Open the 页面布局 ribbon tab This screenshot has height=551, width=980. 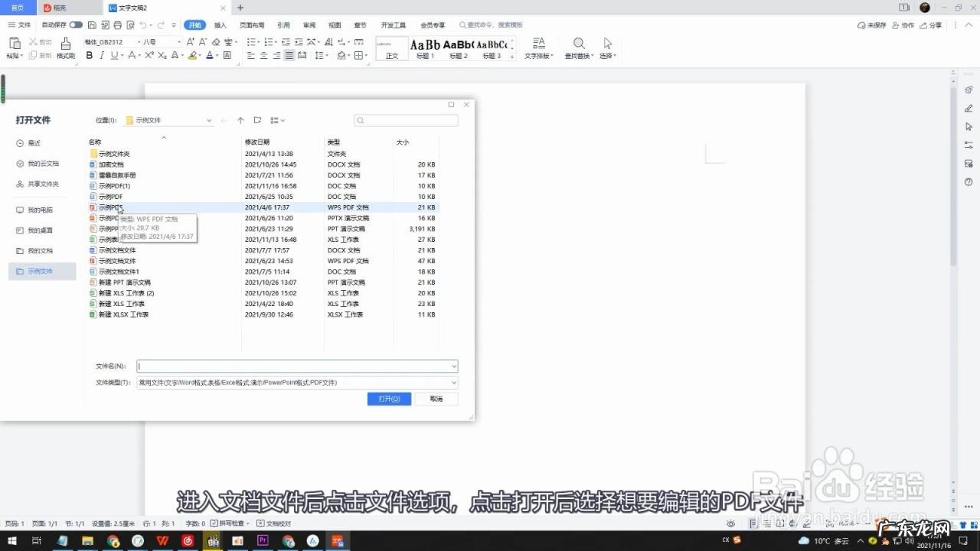(x=251, y=25)
